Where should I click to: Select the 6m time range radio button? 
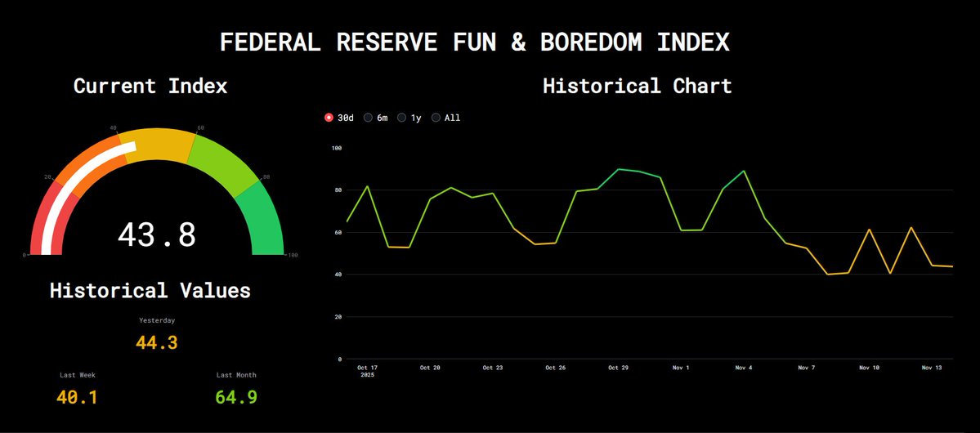pos(368,118)
